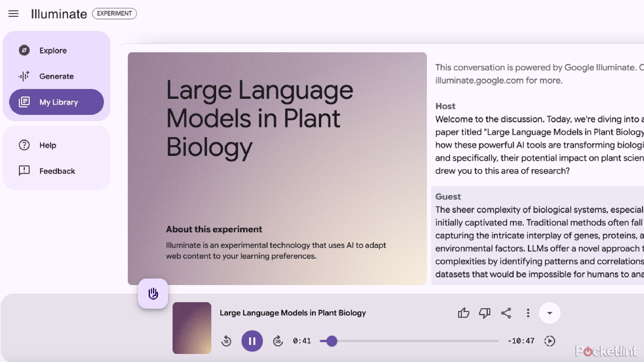Rewind the audio 10 seconds
644x362 pixels.
coord(226,341)
